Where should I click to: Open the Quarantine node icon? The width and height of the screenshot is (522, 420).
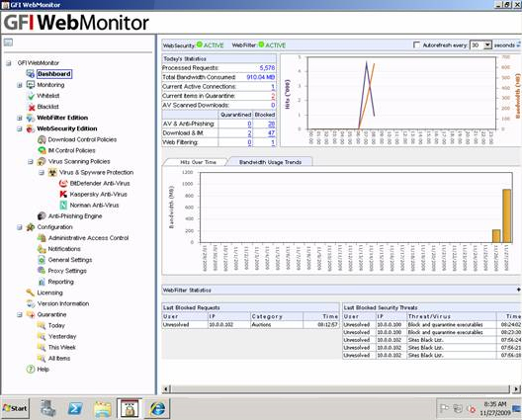31,314
